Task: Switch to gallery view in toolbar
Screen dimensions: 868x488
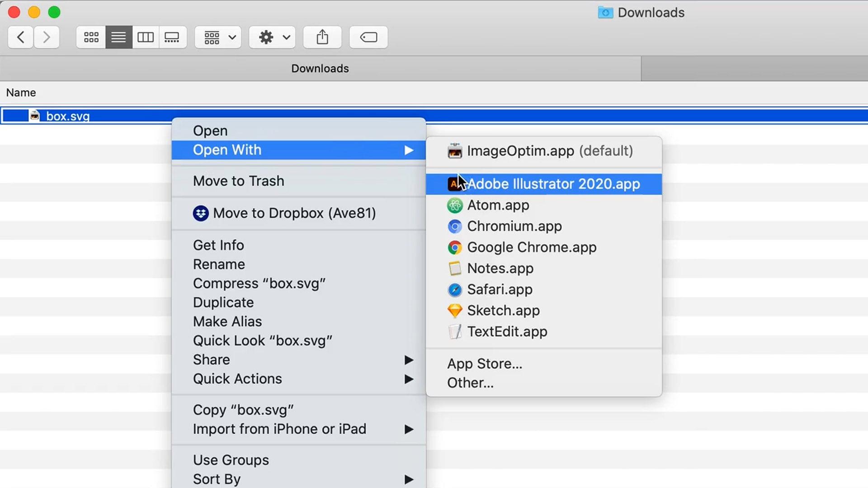Action: click(x=172, y=37)
